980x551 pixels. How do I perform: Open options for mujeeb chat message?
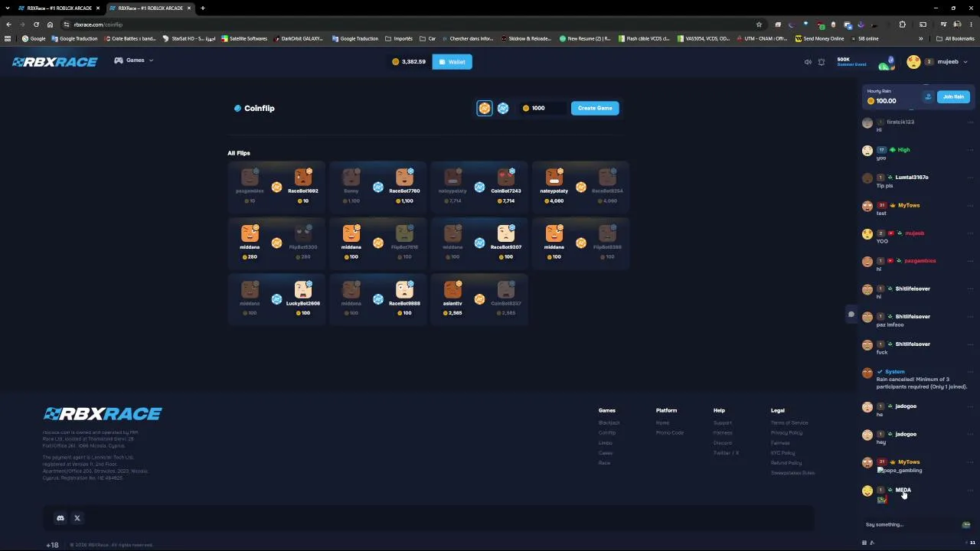(x=971, y=233)
